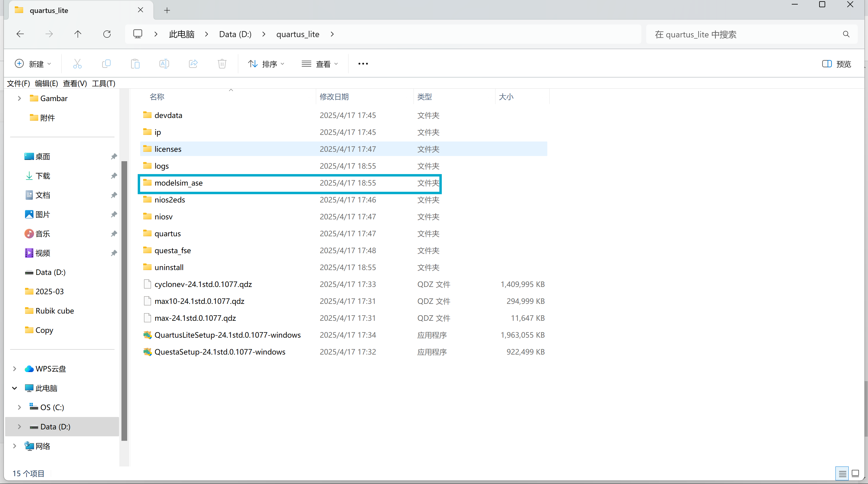This screenshot has width=868, height=484.
Task: Click the Rename icon in toolbar
Action: pos(164,64)
